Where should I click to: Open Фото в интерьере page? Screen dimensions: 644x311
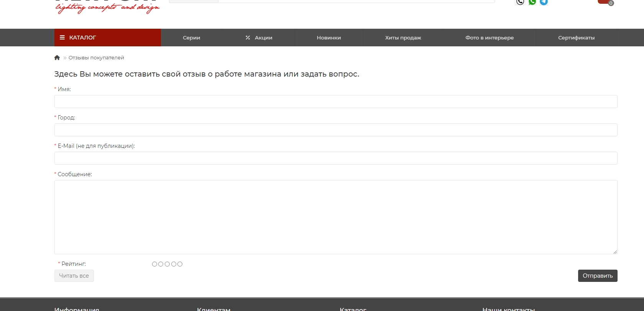pyautogui.click(x=489, y=38)
